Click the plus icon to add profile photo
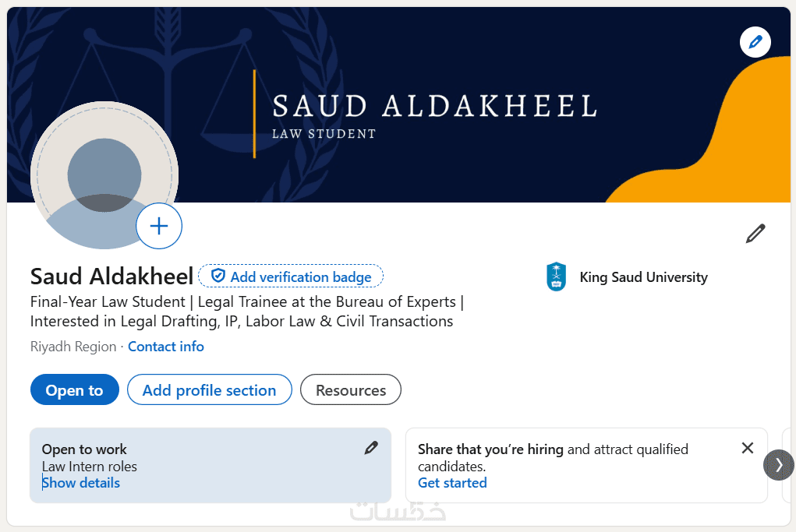This screenshot has width=796, height=532. (x=159, y=227)
